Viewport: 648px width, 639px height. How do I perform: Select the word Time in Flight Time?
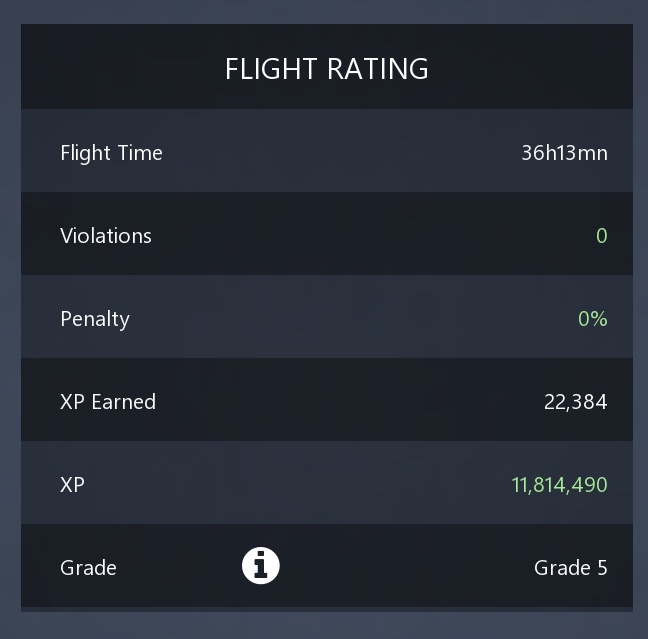tap(140, 153)
